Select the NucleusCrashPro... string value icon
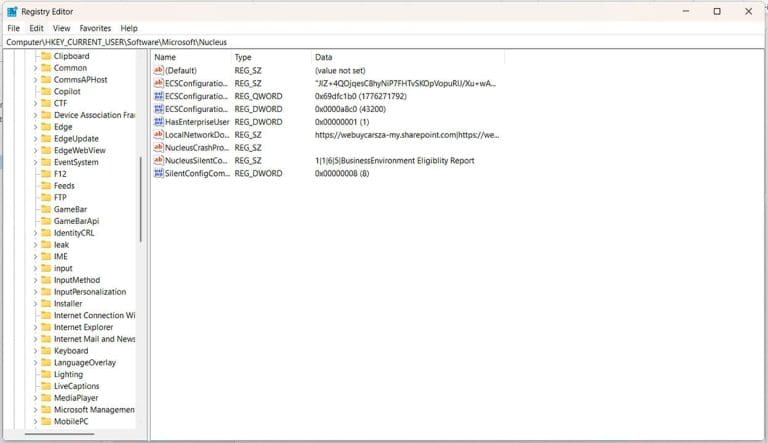The width and height of the screenshot is (768, 443). point(158,147)
